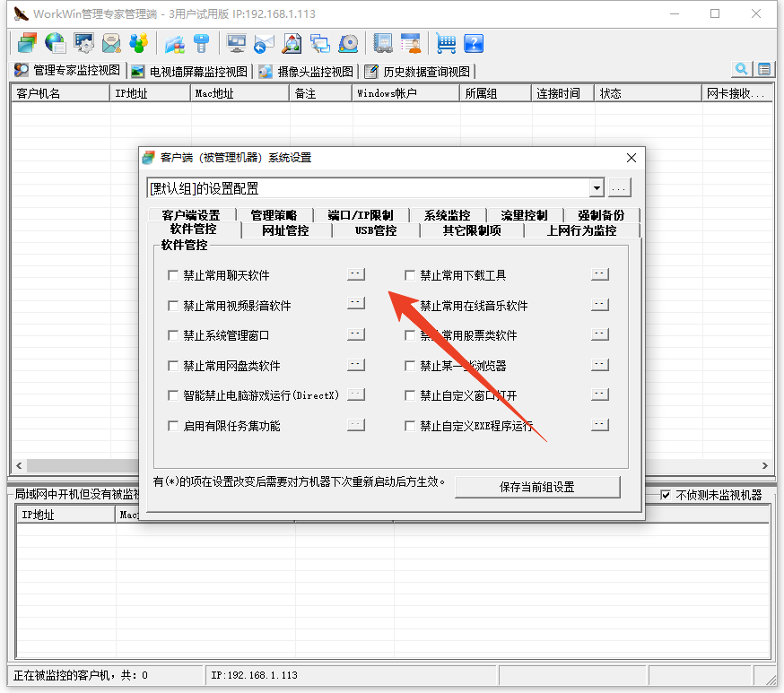The image size is (784, 693).
Task: Open the [默认组]的设置配置 dropdown
Action: (x=596, y=187)
